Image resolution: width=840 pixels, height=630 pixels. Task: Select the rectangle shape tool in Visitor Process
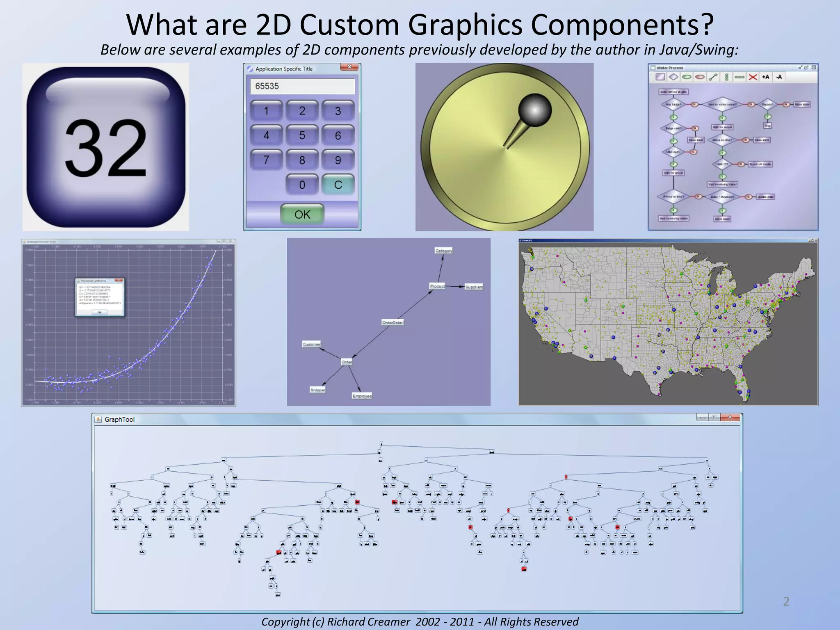pyautogui.click(x=660, y=77)
